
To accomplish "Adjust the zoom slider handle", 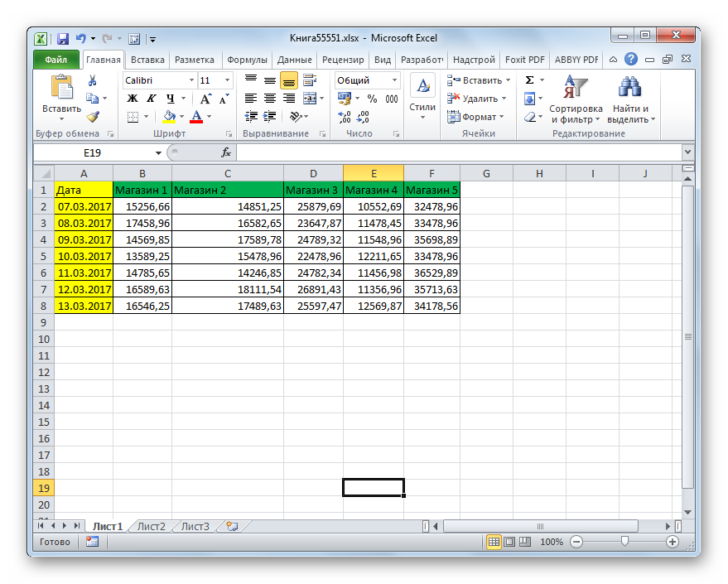I will (624, 542).
